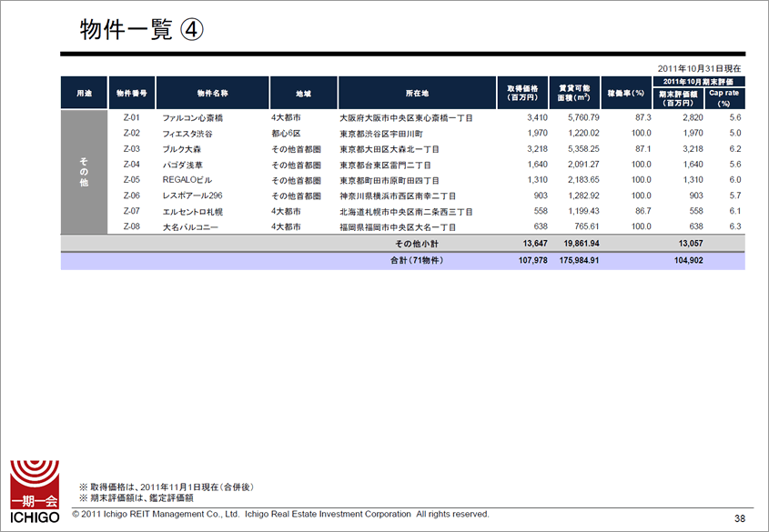The image size is (769, 532).
Task: Click the ICHIGO logo in the bottom corner
Action: click(34, 489)
